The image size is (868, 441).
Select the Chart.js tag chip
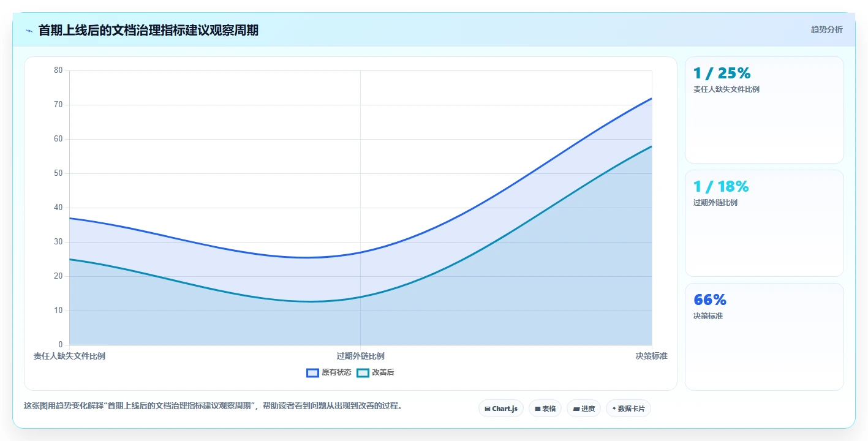(x=501, y=409)
